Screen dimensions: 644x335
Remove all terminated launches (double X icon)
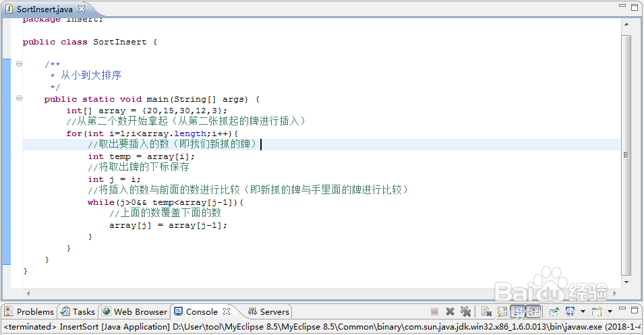pos(466,311)
